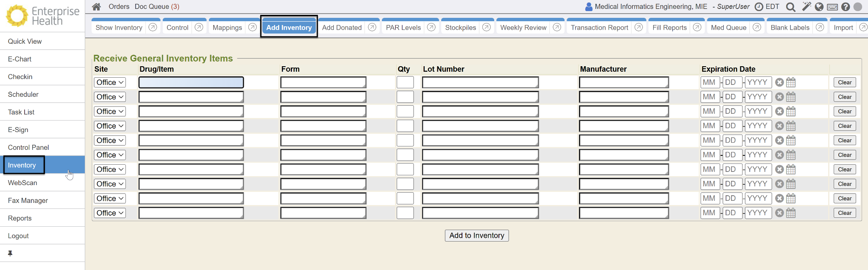Open the Transaction Report tab
Viewport: 868px width, 270px height.
599,28
